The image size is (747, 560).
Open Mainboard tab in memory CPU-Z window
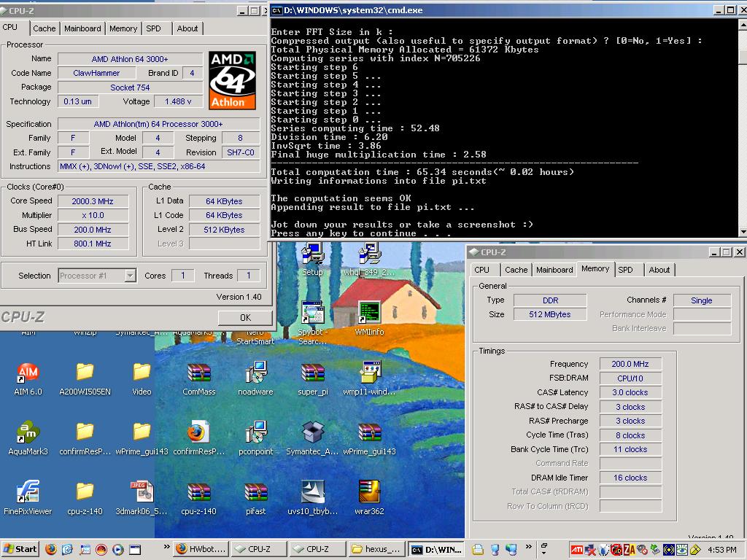(x=554, y=270)
